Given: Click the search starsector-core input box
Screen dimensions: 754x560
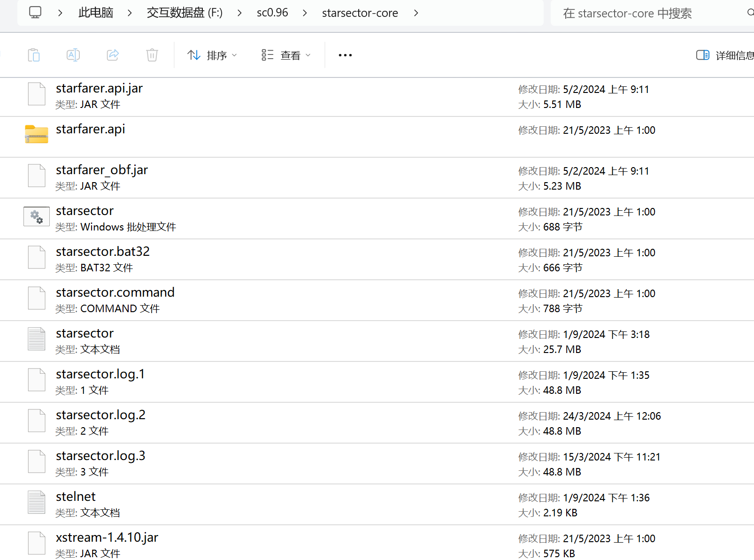Looking at the screenshot, I should pyautogui.click(x=648, y=13).
